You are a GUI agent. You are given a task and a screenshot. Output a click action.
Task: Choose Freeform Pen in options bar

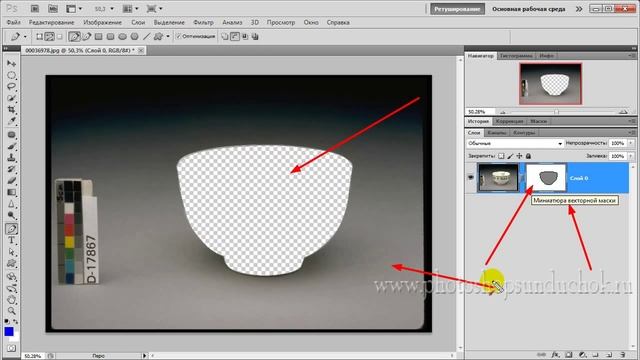[87, 37]
